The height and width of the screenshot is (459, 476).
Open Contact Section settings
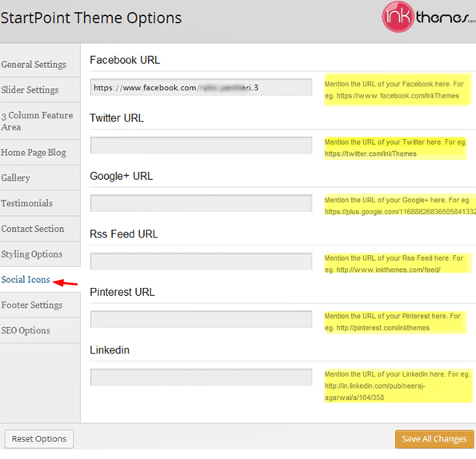(33, 229)
